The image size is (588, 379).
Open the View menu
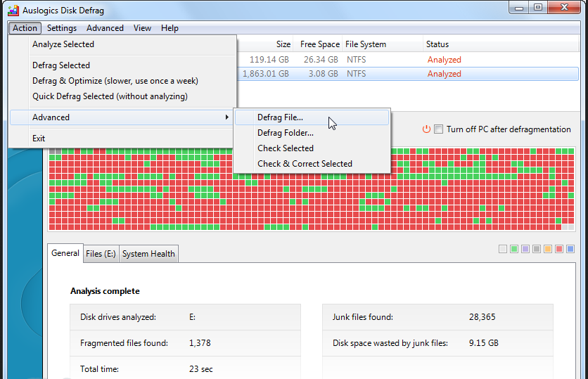142,28
